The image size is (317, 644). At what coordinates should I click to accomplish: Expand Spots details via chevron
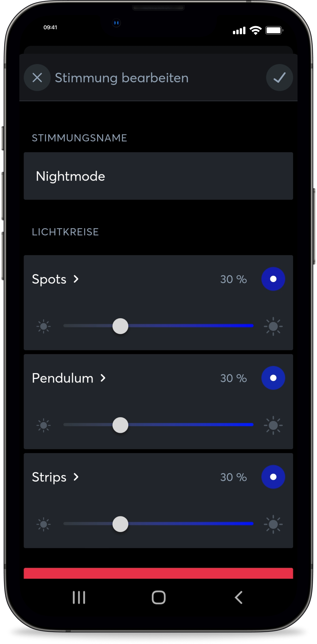point(76,279)
